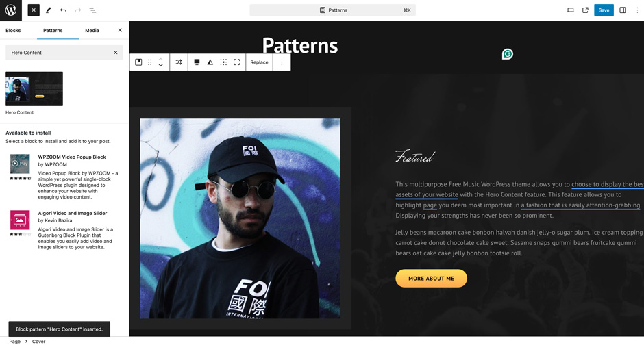Clear the Hero Content search field
The height and width of the screenshot is (345, 644).
115,53
